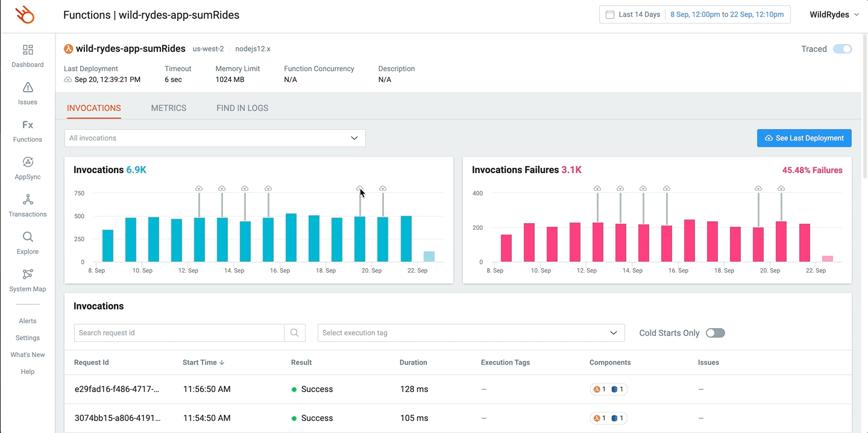The height and width of the screenshot is (433, 868).
Task: Click the Success result in the 11:54:50 AM row
Action: point(312,418)
